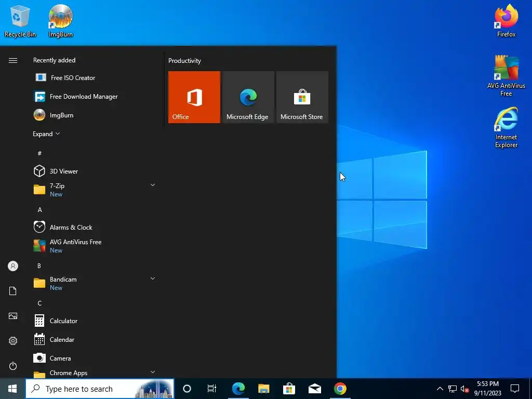Viewport: 532px width, 399px height.
Task: Open the Pictures icon in Start sidebar
Action: (13, 316)
